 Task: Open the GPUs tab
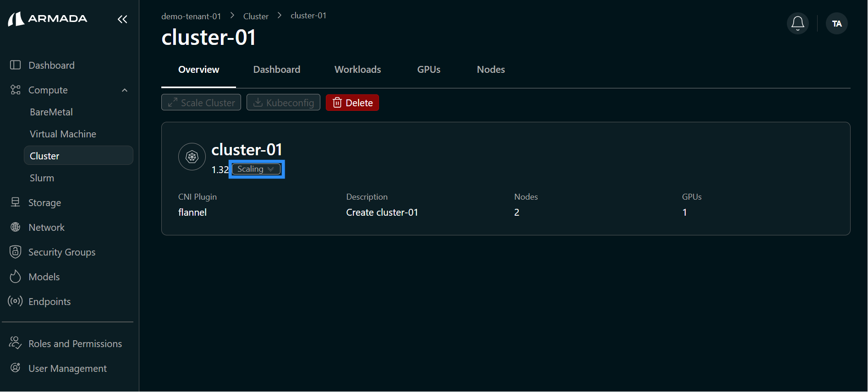tap(429, 70)
